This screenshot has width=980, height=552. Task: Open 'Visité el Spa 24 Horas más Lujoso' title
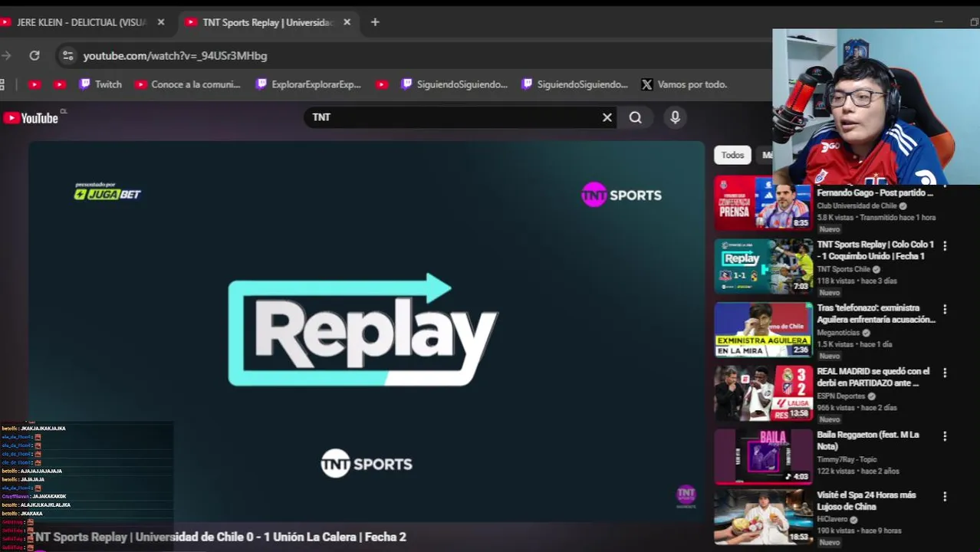[x=867, y=501]
